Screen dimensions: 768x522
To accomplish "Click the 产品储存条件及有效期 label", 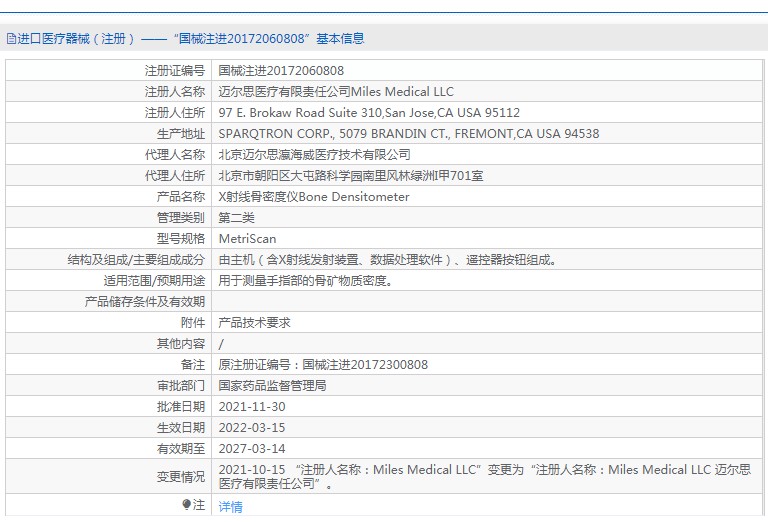I will tap(145, 302).
